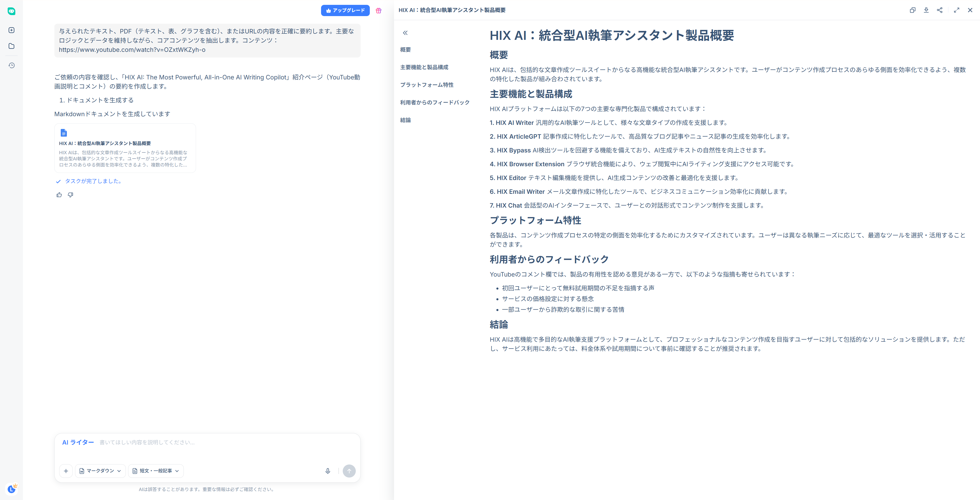Viewport: 980px width, 500px height.
Task: View chat history via the clock icon
Action: tap(11, 65)
